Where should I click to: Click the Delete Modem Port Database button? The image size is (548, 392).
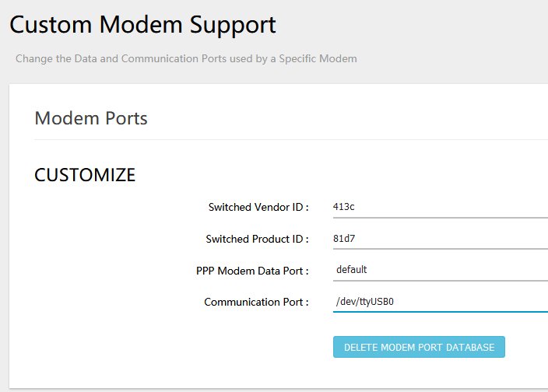point(419,347)
